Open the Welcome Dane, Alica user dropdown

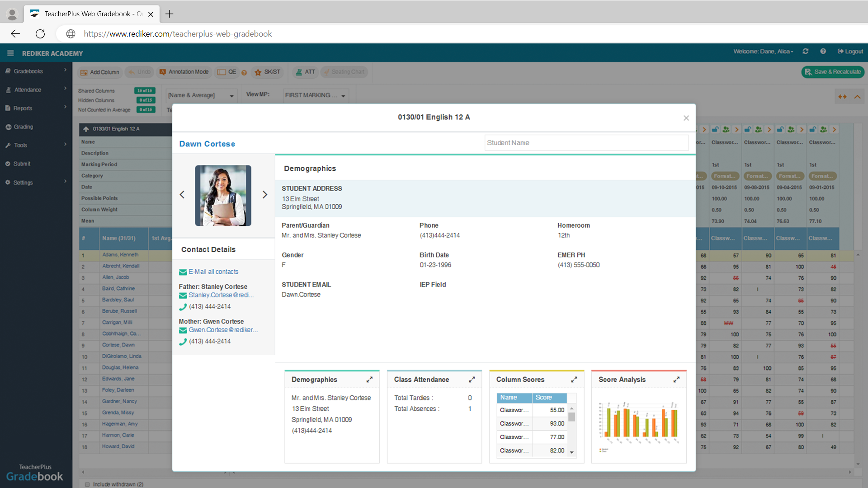(763, 52)
